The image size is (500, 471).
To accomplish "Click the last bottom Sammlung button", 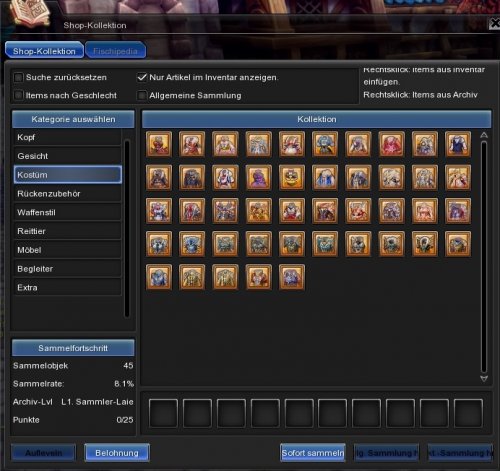I will point(460,453).
